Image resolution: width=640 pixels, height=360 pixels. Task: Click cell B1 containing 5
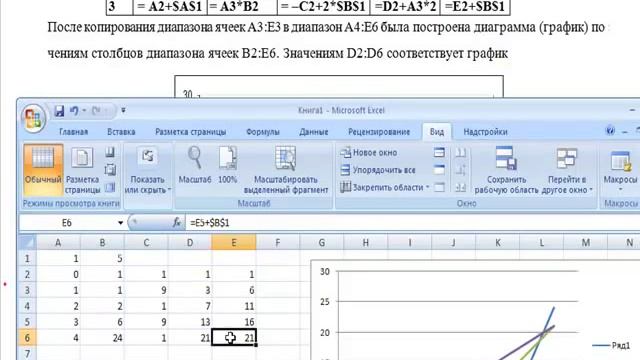click(x=102, y=258)
